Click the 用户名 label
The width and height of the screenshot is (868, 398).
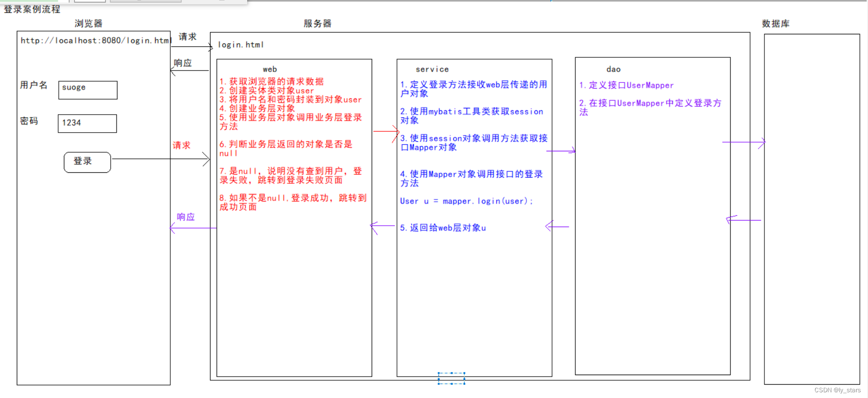pyautogui.click(x=34, y=85)
